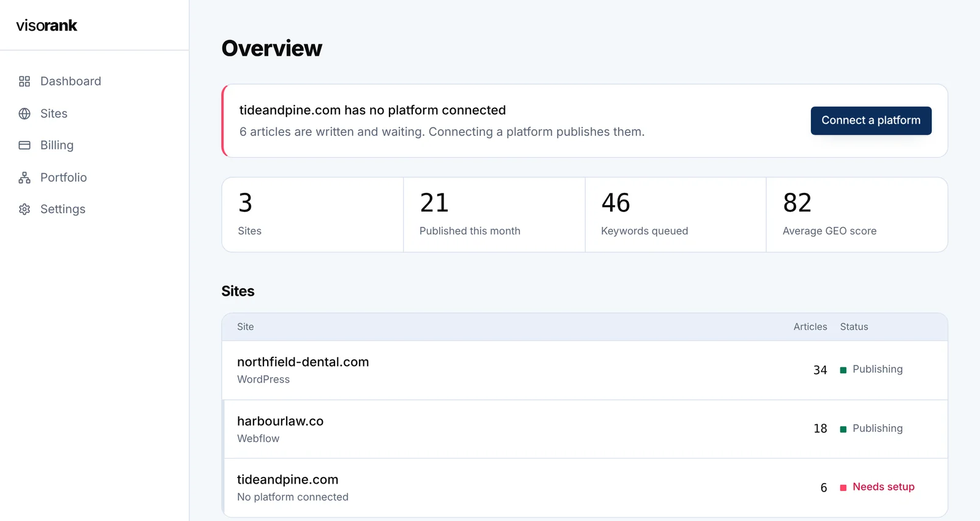Click the article count 18
This screenshot has width=980, height=521.
point(820,429)
